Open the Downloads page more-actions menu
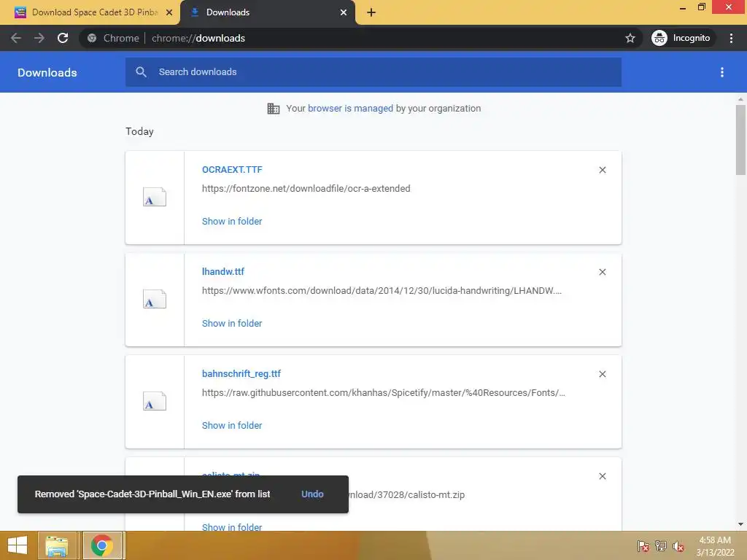Screen dimensions: 747x560 click(722, 72)
